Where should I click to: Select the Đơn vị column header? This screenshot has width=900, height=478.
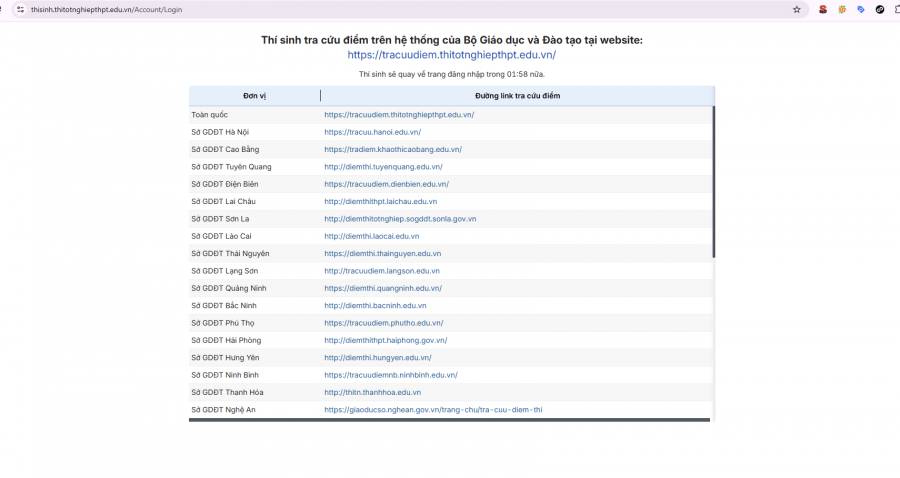pos(254,96)
